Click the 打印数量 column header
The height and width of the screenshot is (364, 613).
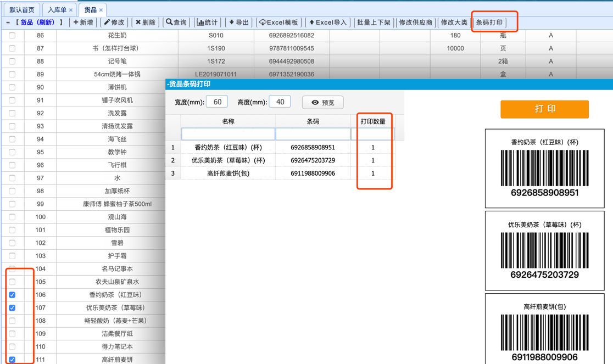coord(373,121)
